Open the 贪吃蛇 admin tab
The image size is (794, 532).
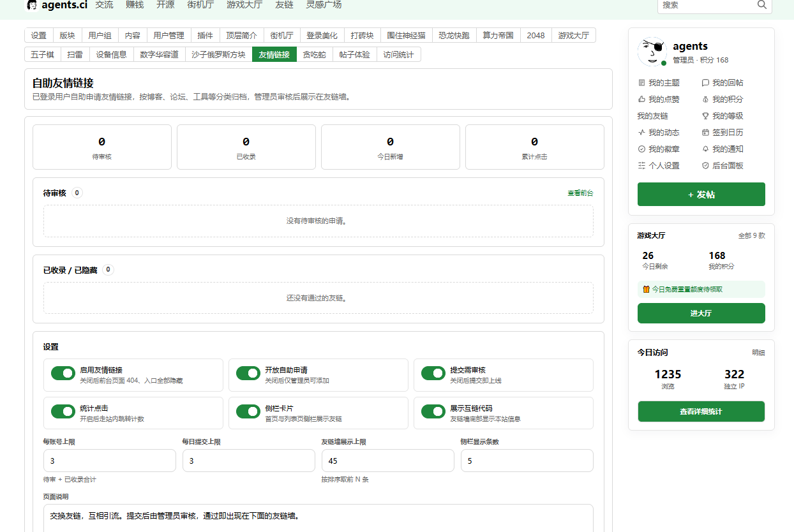pos(314,55)
